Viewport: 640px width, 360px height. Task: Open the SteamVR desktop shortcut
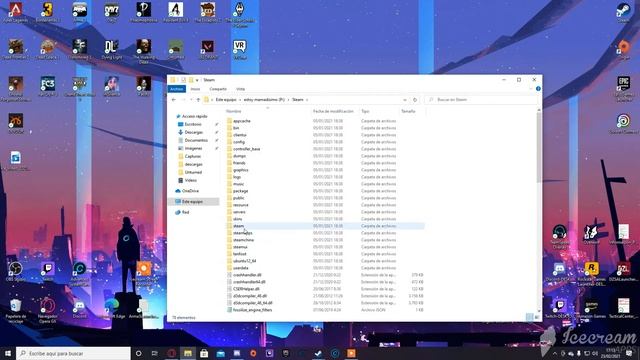coord(240,49)
